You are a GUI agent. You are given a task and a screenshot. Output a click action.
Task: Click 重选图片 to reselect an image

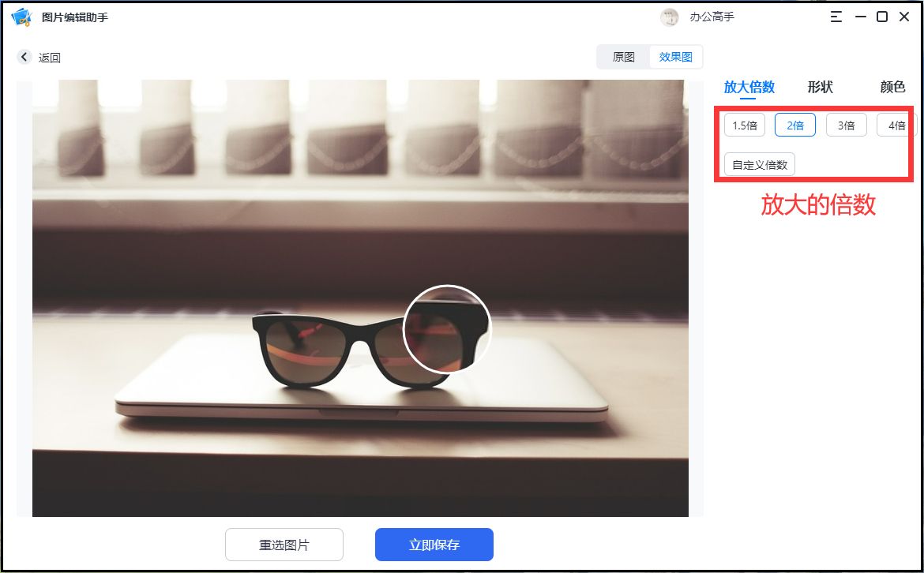pyautogui.click(x=284, y=544)
